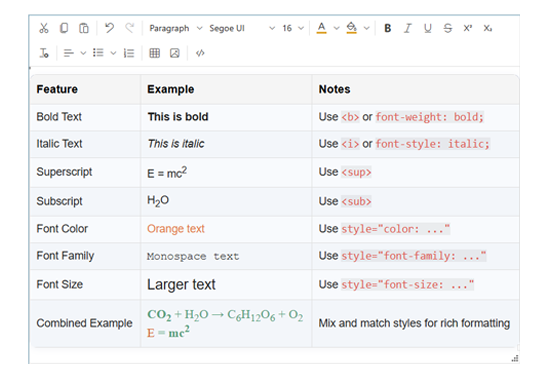The width and height of the screenshot is (550, 380).
Task: Toggle Superscript formatting
Action: coord(468,28)
